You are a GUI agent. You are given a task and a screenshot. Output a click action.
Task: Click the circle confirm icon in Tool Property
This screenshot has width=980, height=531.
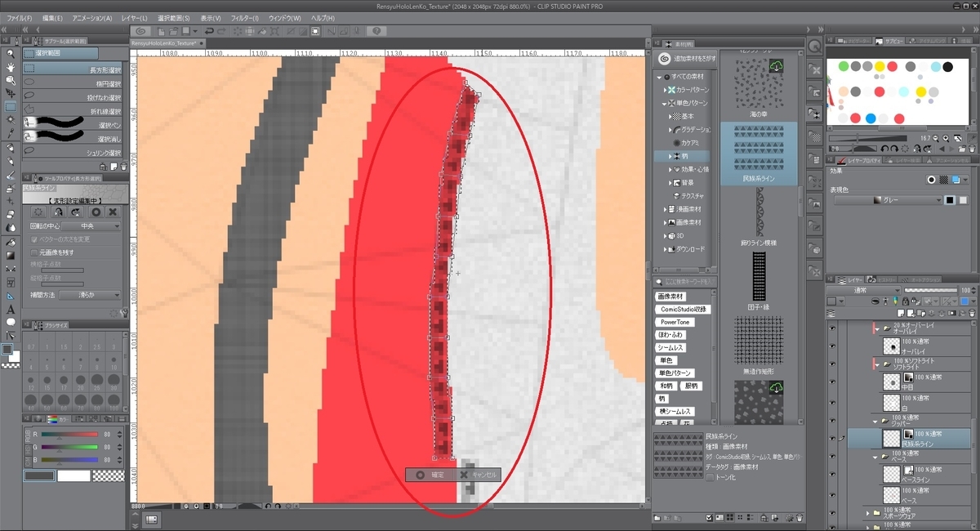(95, 212)
